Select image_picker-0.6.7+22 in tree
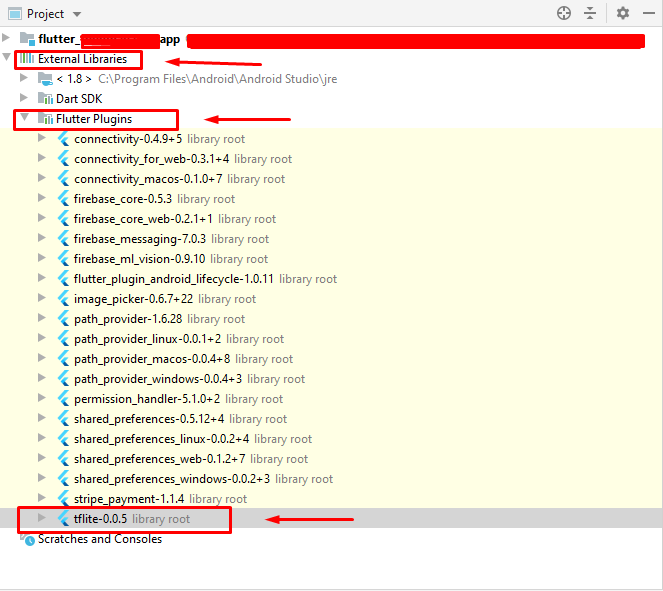663x591 pixels. click(x=136, y=299)
